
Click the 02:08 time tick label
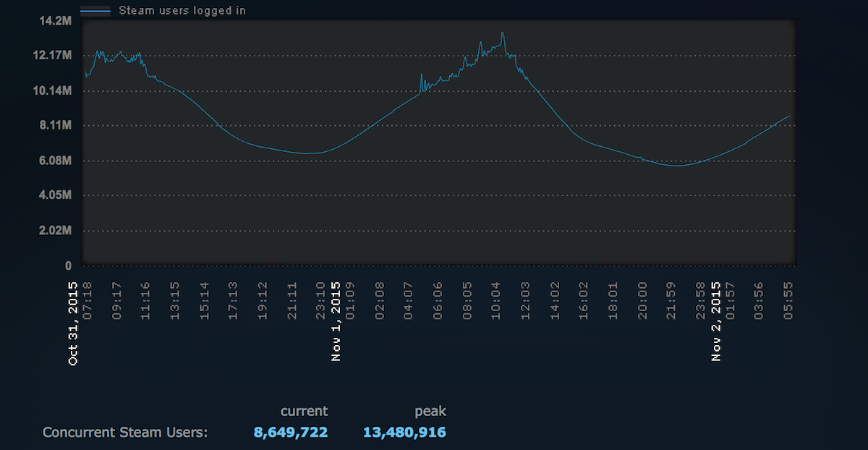coord(379,301)
